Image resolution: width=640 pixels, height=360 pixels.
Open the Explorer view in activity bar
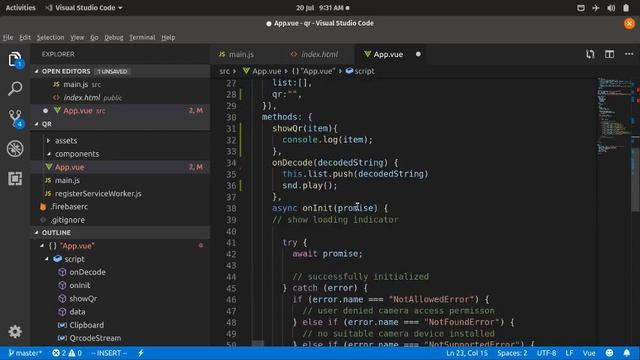click(15, 60)
